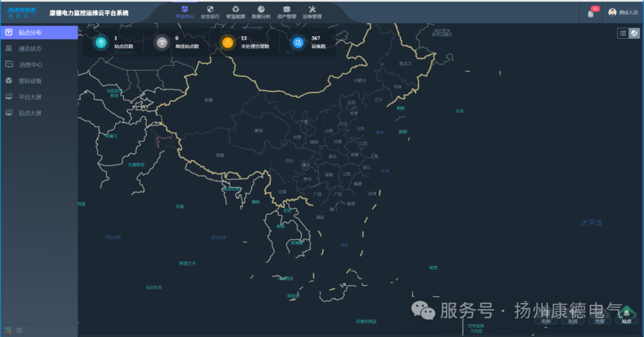Switch to the 智慧能源 recycle tab
Viewport: 644px width, 337px height.
(x=236, y=13)
